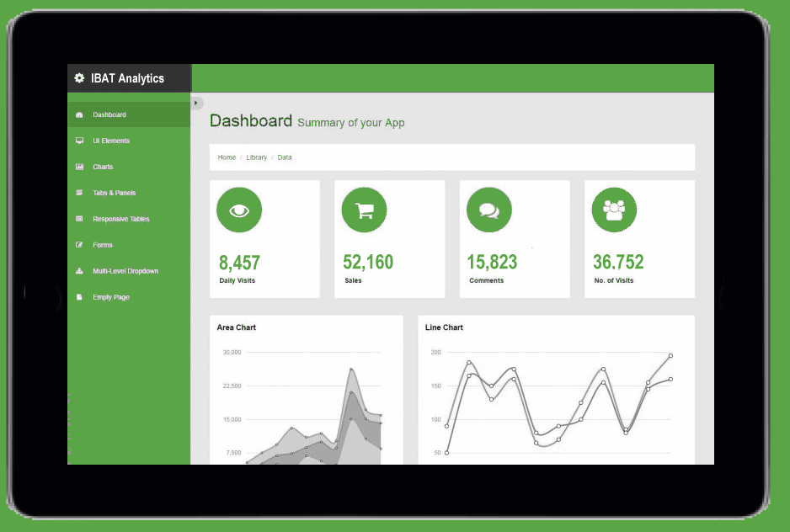Click the Data breadcrumb item
The height and width of the screenshot is (532, 790).
[285, 157]
